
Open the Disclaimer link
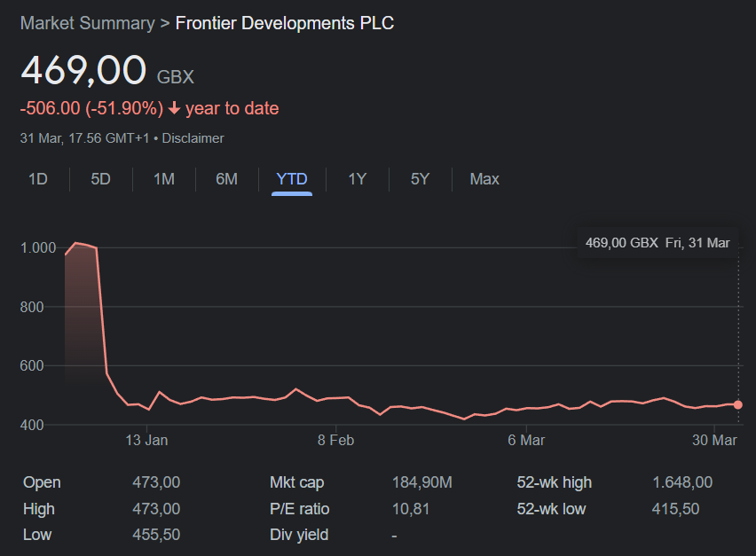tap(193, 138)
